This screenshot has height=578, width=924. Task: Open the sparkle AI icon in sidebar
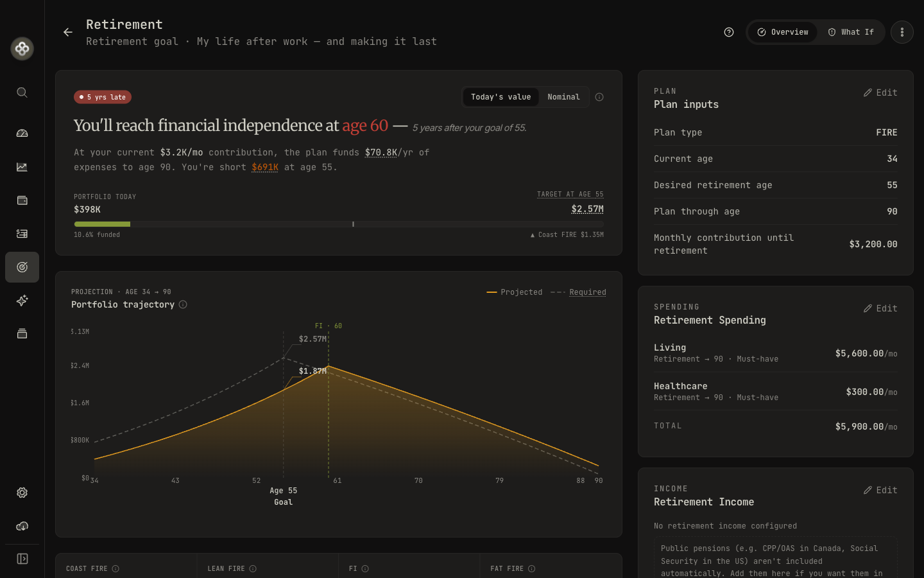22,301
